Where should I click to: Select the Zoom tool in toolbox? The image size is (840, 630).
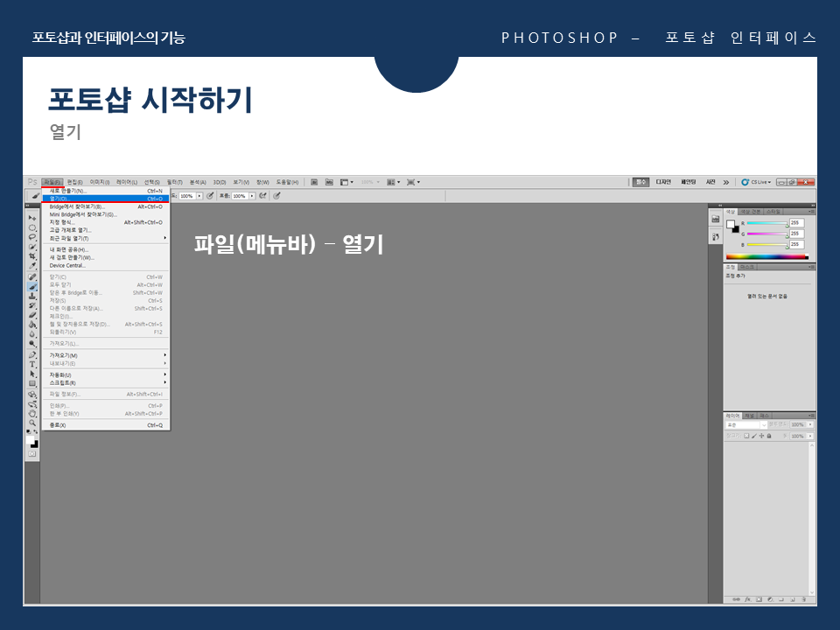tap(32, 423)
